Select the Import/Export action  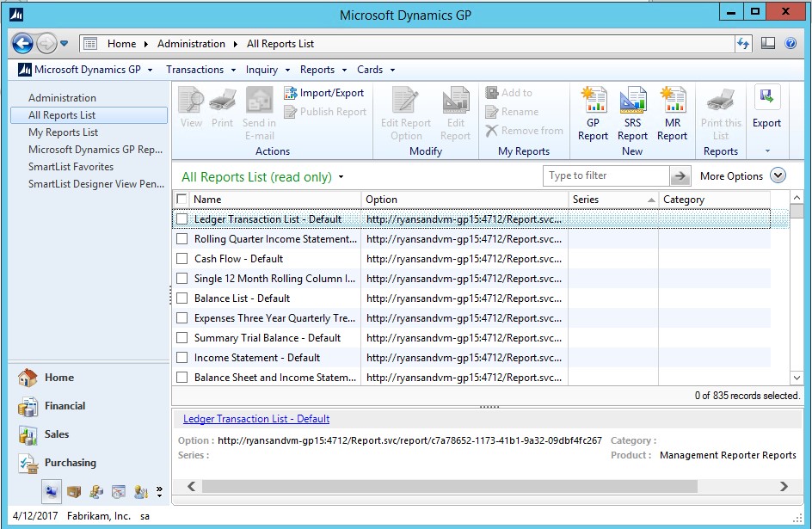pos(325,93)
